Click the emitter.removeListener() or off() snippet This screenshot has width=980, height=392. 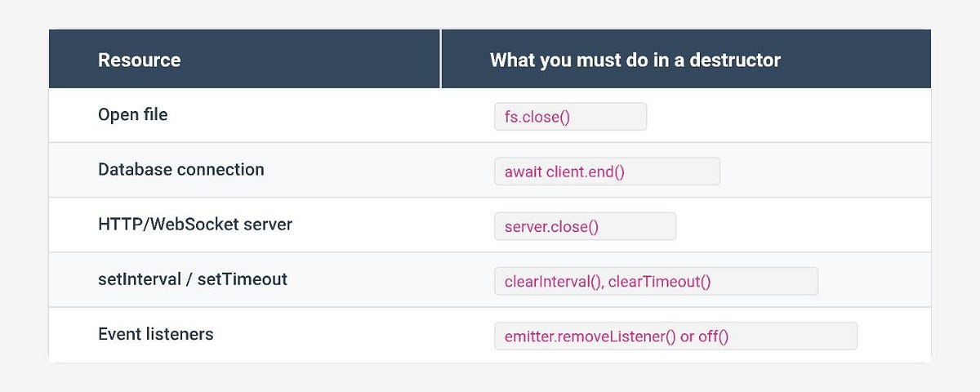point(676,336)
